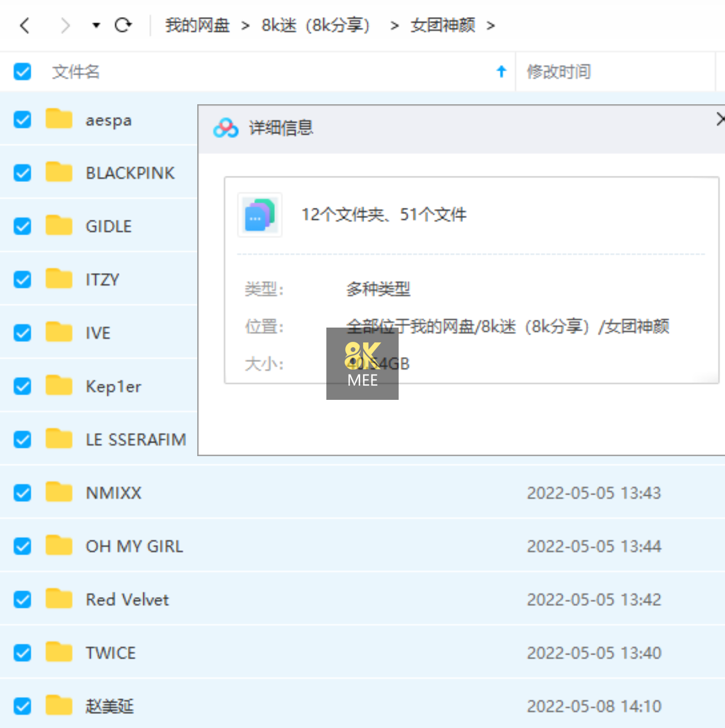Expand the chevron after 我的网盘

(245, 26)
